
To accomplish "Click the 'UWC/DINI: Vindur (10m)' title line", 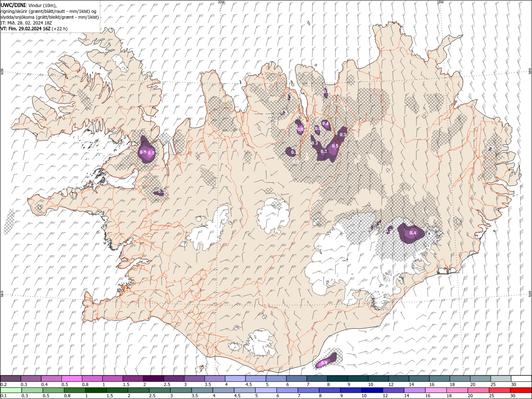I will (28, 5).
